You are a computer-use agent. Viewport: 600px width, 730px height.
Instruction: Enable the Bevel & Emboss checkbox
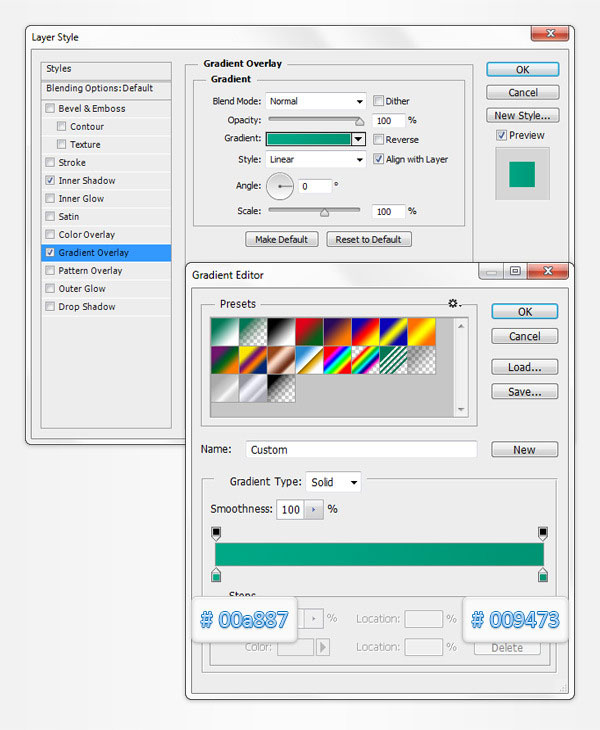pos(50,108)
